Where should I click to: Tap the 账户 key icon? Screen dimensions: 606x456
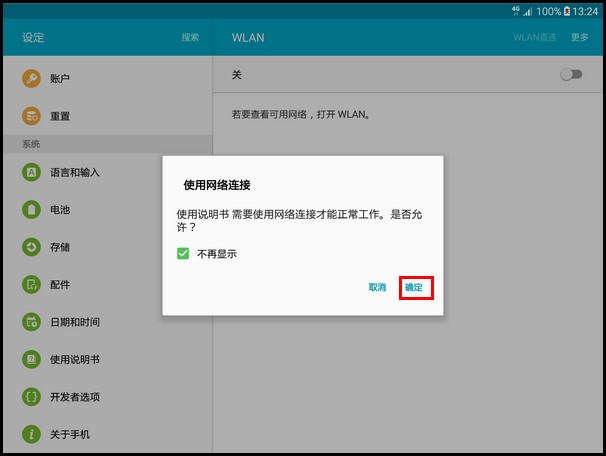31,78
